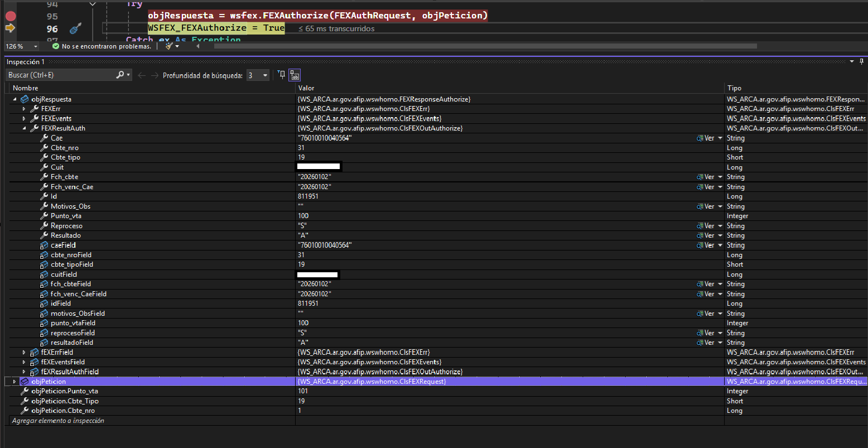Open the 126 % zoom dropdown

[36, 46]
